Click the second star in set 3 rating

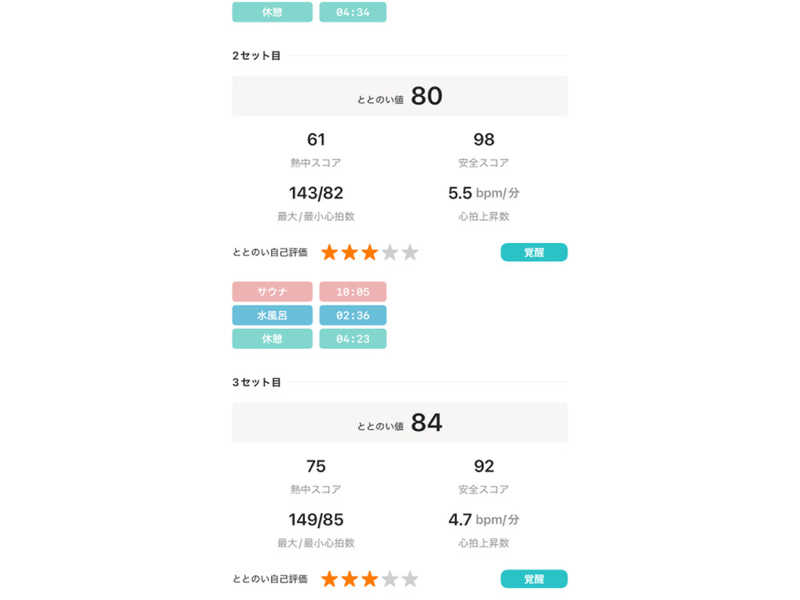tap(350, 579)
